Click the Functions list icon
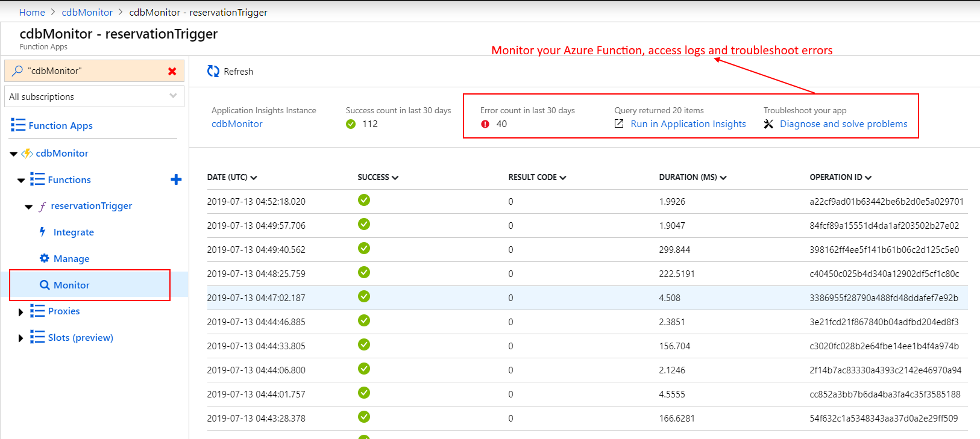980x439 pixels. [x=37, y=179]
